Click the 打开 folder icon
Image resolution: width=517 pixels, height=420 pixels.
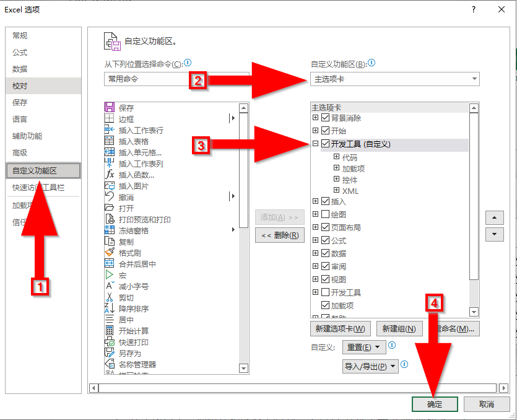pyautogui.click(x=110, y=208)
